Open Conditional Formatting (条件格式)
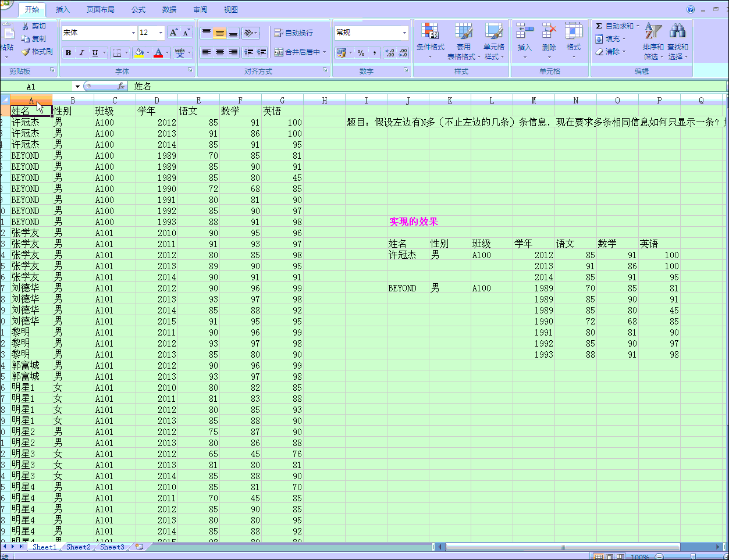729x560 pixels. (430, 39)
